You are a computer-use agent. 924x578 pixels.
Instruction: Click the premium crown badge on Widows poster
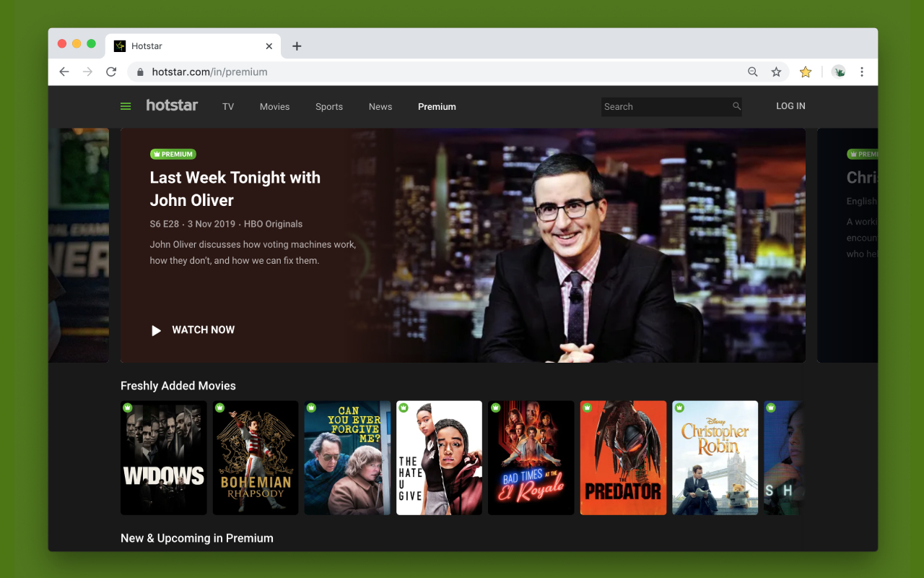pos(128,407)
